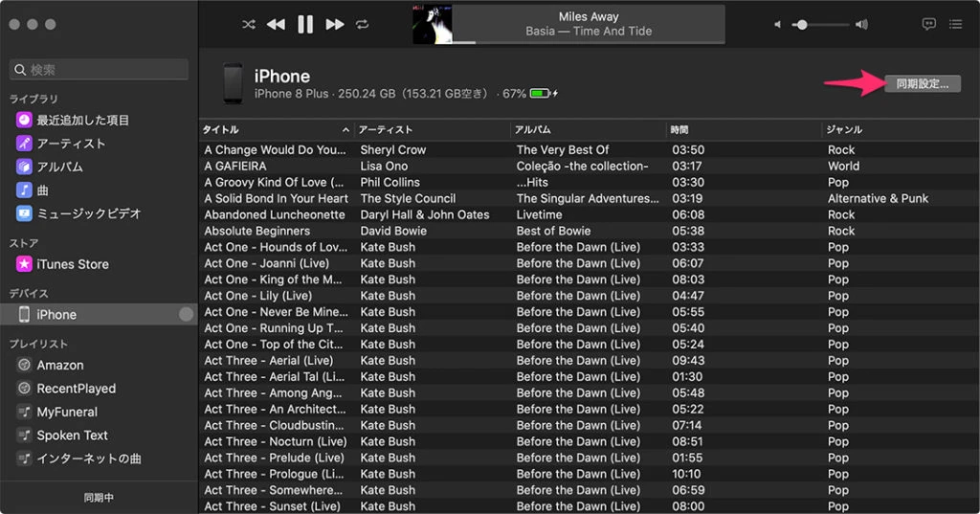The height and width of the screenshot is (514, 980).
Task: Show the Up Next queue list
Action: (x=955, y=24)
